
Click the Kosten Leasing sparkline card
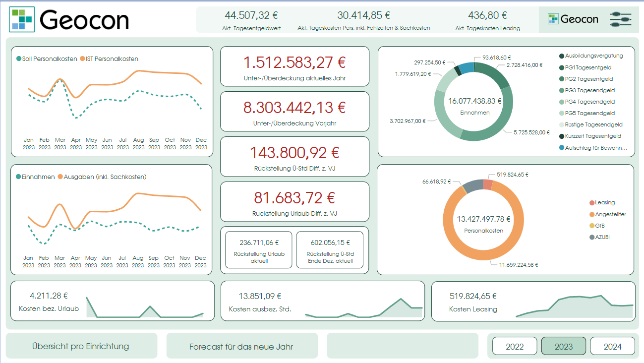click(533, 302)
